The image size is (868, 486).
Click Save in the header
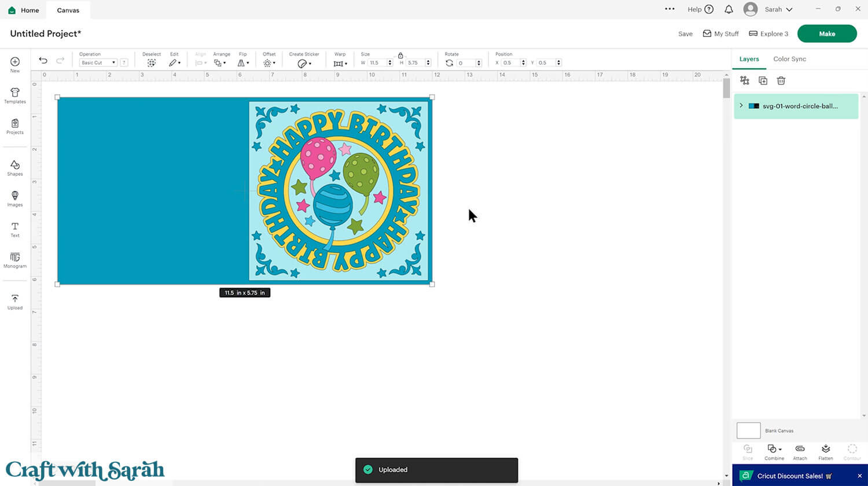click(685, 34)
